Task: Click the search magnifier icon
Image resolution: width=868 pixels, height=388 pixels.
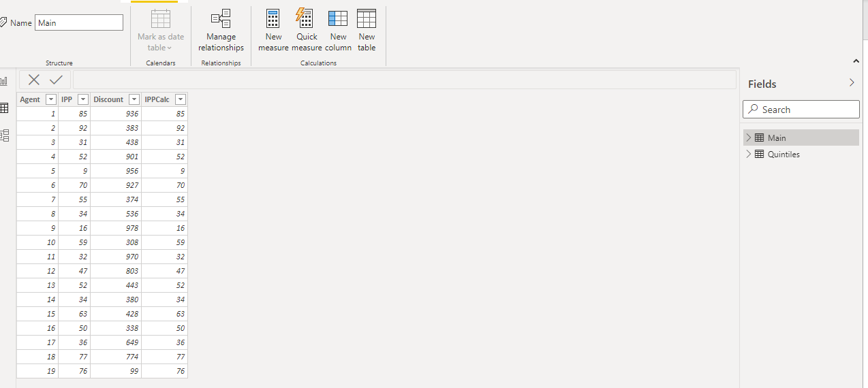Action: [753, 109]
